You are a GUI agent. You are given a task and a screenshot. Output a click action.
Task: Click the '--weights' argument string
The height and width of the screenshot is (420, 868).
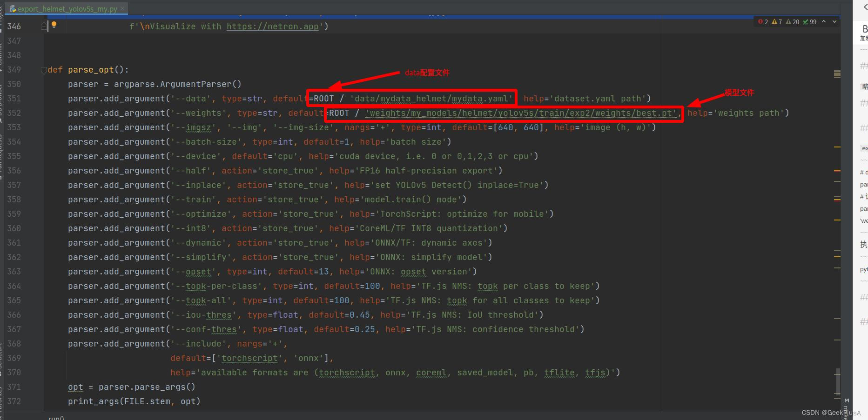[x=199, y=113]
